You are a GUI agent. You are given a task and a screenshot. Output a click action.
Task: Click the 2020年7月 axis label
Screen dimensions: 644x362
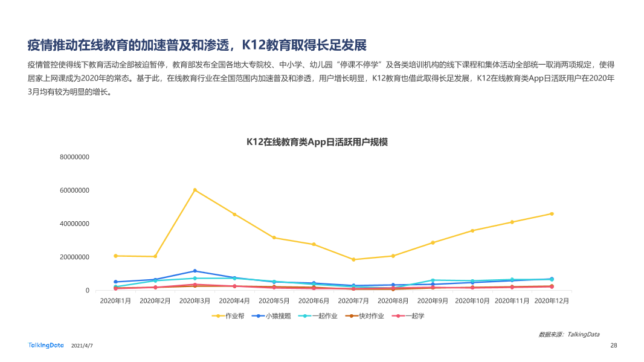click(x=353, y=301)
